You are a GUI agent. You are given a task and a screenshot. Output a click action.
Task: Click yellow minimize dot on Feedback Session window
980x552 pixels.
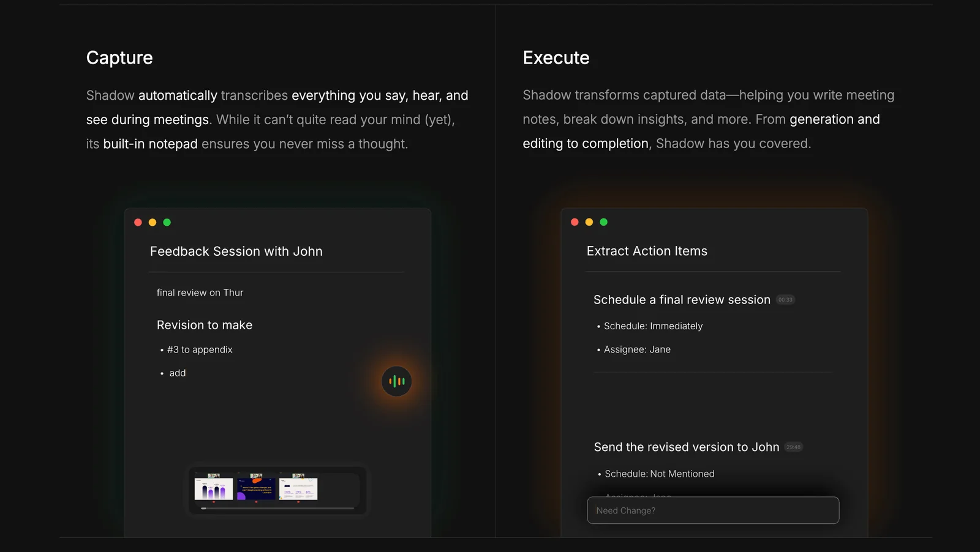click(153, 223)
